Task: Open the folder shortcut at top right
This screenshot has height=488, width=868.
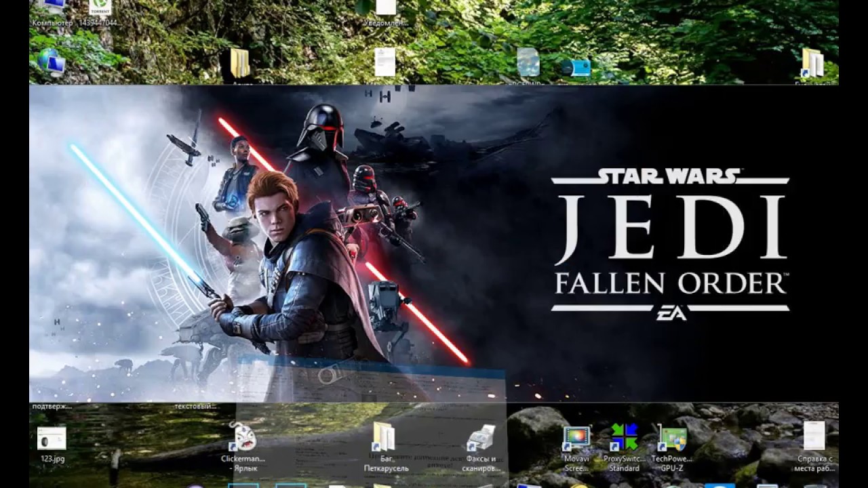Action: [812, 63]
